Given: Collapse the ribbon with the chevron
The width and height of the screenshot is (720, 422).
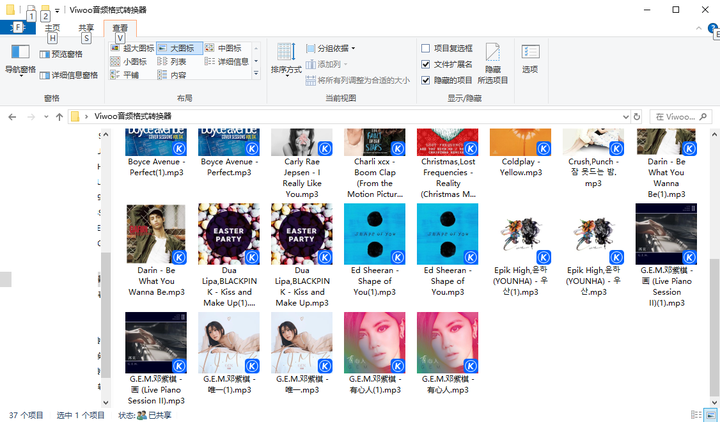Looking at the screenshot, I should point(698,28).
